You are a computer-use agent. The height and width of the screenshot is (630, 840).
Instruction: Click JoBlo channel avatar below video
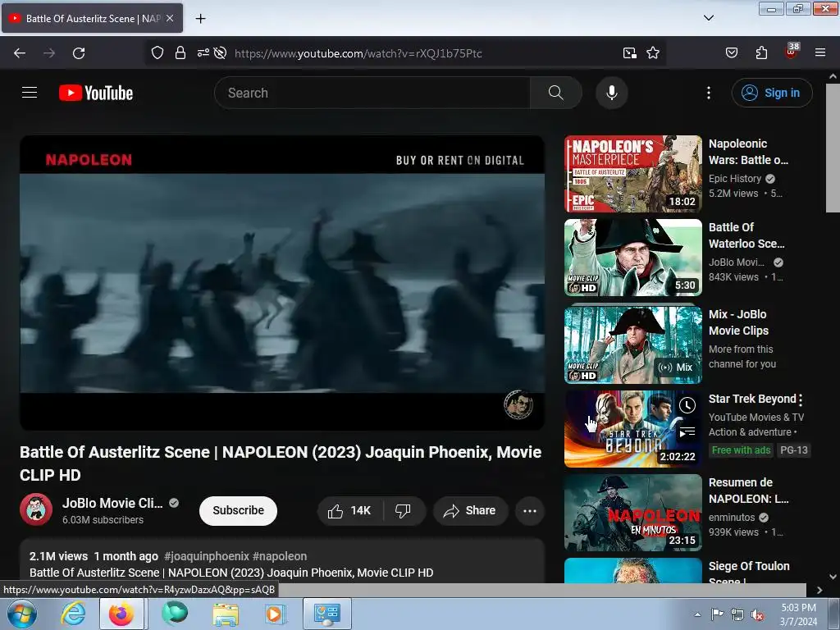tap(36, 509)
